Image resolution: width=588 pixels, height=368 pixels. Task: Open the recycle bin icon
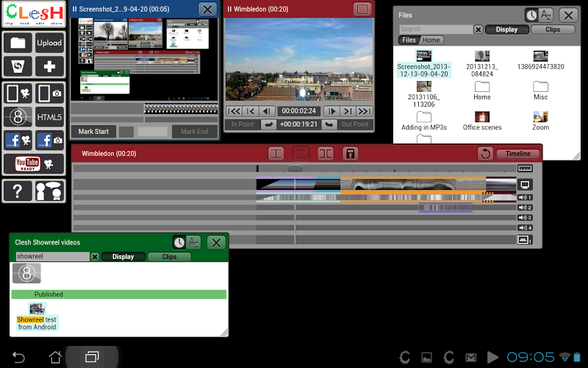[18, 66]
